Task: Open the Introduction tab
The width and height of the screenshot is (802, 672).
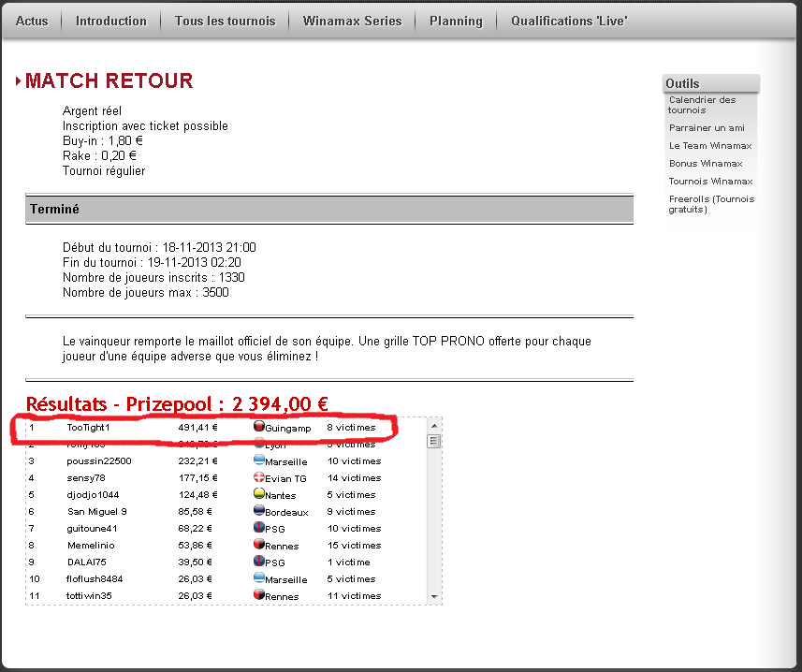Action: click(111, 21)
